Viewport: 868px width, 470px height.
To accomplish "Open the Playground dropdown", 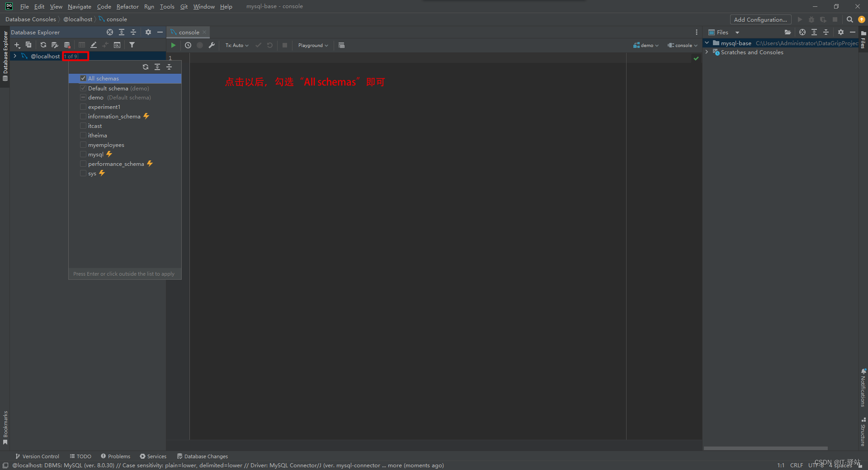I will tap(312, 45).
